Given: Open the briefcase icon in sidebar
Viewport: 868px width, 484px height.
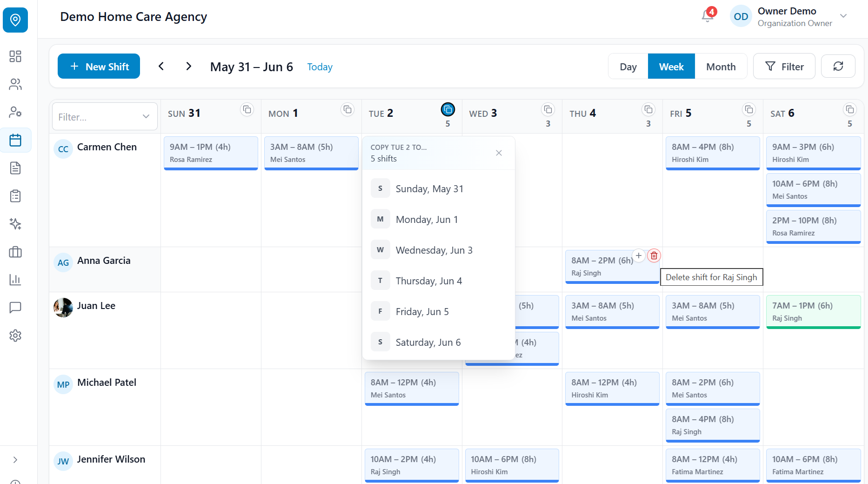Looking at the screenshot, I should pyautogui.click(x=15, y=252).
